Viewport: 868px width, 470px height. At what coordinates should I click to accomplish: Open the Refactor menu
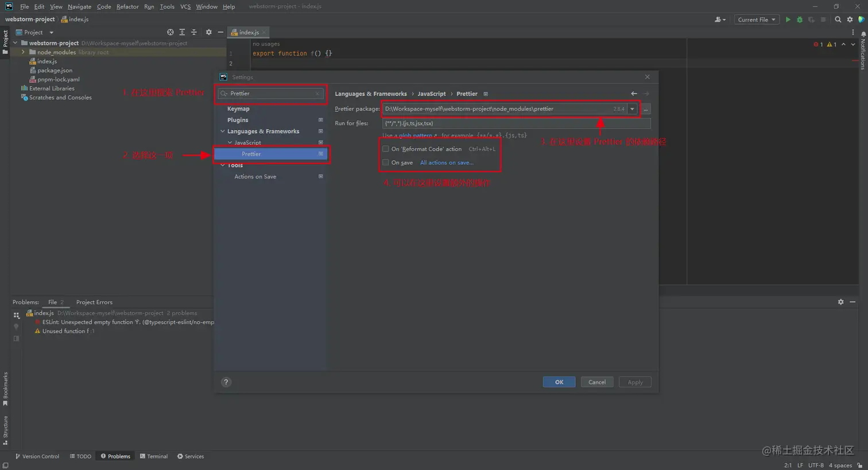pos(127,6)
